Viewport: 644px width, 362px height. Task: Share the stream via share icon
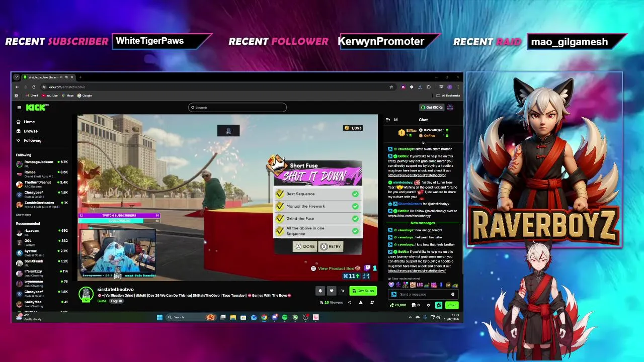[350, 302]
